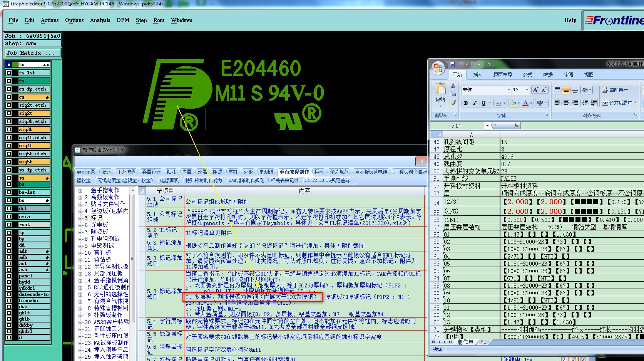Switch to the 华为规范 tab

click(339, 172)
